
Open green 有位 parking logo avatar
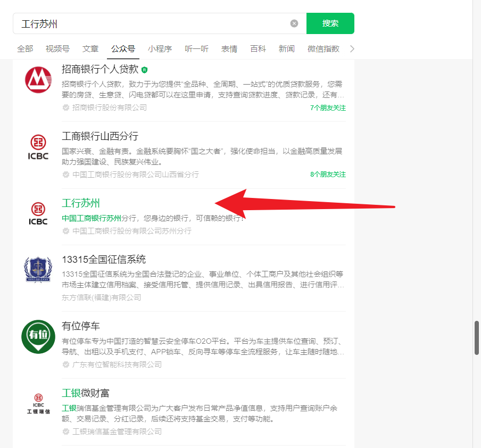pyautogui.click(x=38, y=337)
